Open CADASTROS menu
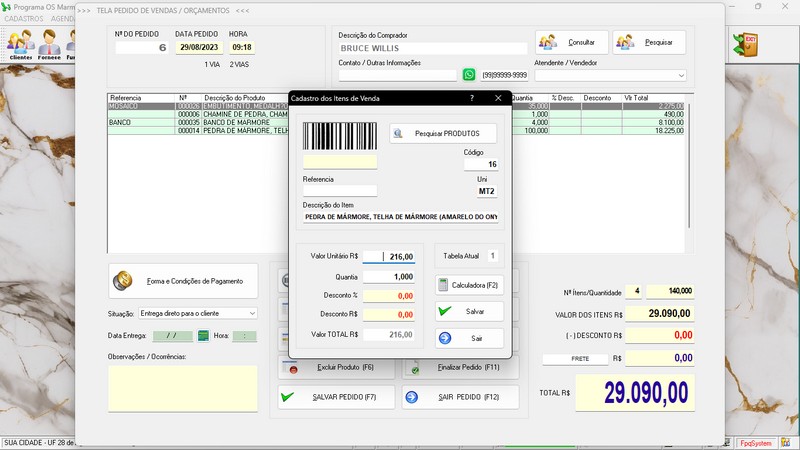Screen dimensions: 800x450 click(x=24, y=18)
